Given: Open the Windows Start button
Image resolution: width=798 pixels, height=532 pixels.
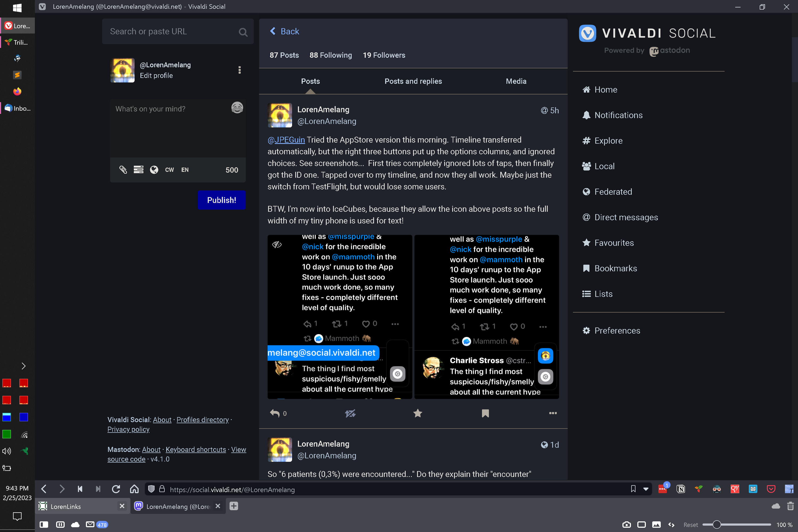Looking at the screenshot, I should [17, 8].
